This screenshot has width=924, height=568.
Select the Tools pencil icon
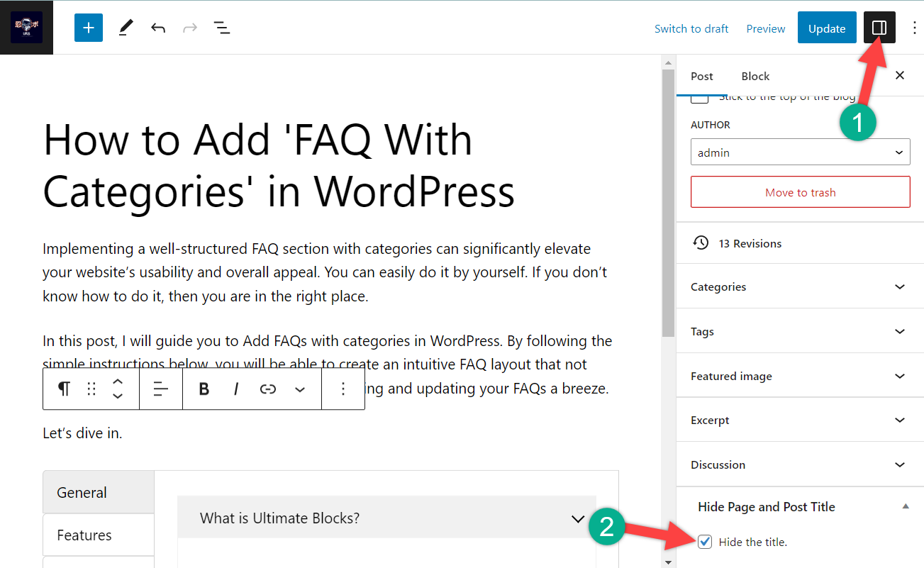[126, 28]
